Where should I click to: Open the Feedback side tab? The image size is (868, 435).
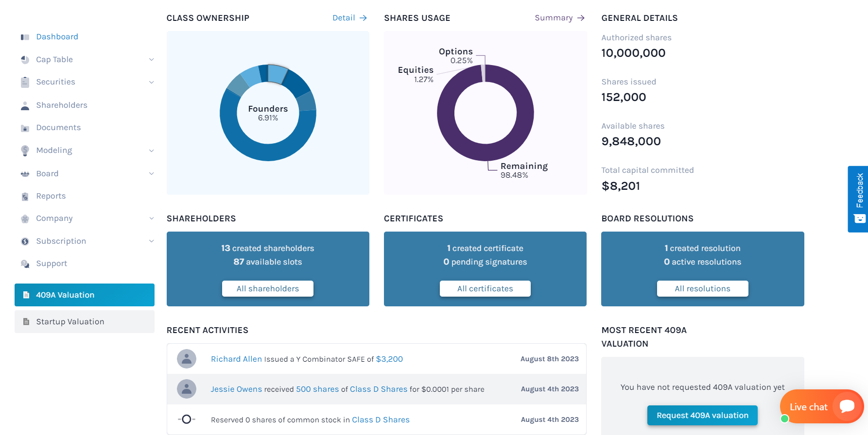coord(859,199)
